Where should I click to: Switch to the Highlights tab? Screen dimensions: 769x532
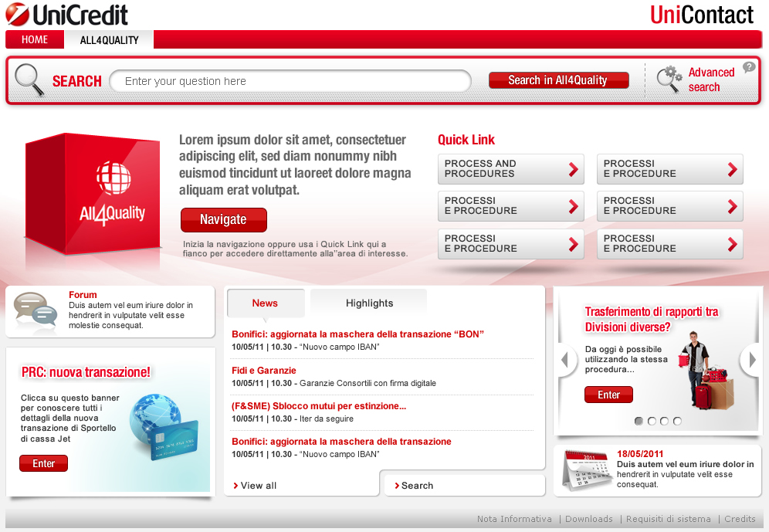coord(369,303)
